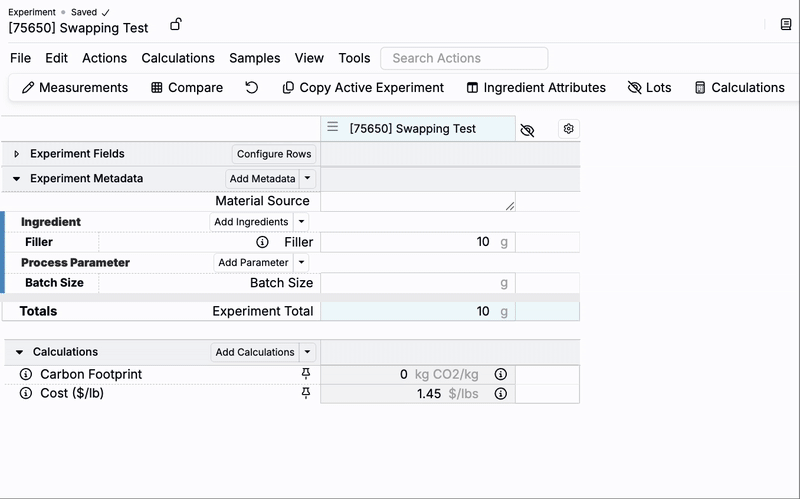Open the Samples menu
This screenshot has height=499, width=800.
click(254, 58)
